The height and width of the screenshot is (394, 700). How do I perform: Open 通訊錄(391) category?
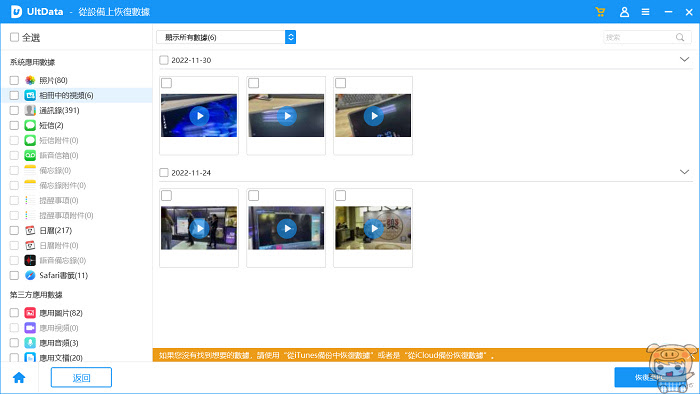point(59,110)
